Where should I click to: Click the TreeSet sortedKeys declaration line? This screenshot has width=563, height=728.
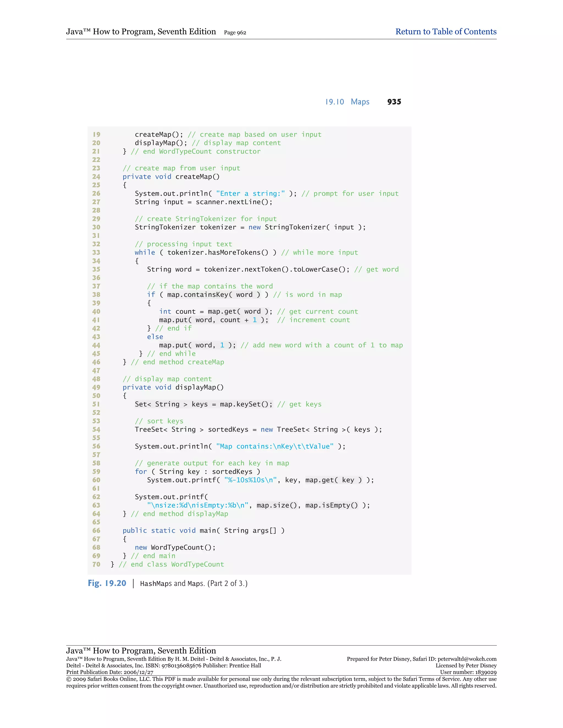tap(258, 430)
